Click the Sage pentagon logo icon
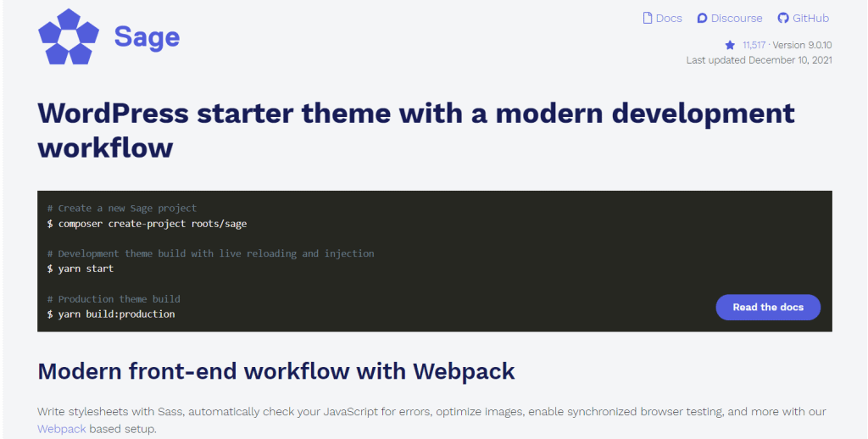 click(x=69, y=36)
